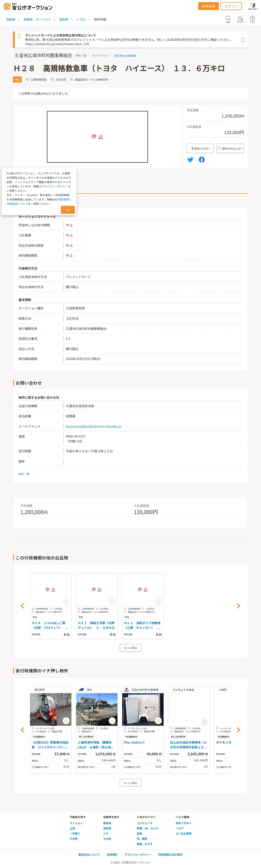This screenshot has height=868, width=261.
Task: Open the ガイドライン link
Action: pyautogui.click(x=100, y=56)
